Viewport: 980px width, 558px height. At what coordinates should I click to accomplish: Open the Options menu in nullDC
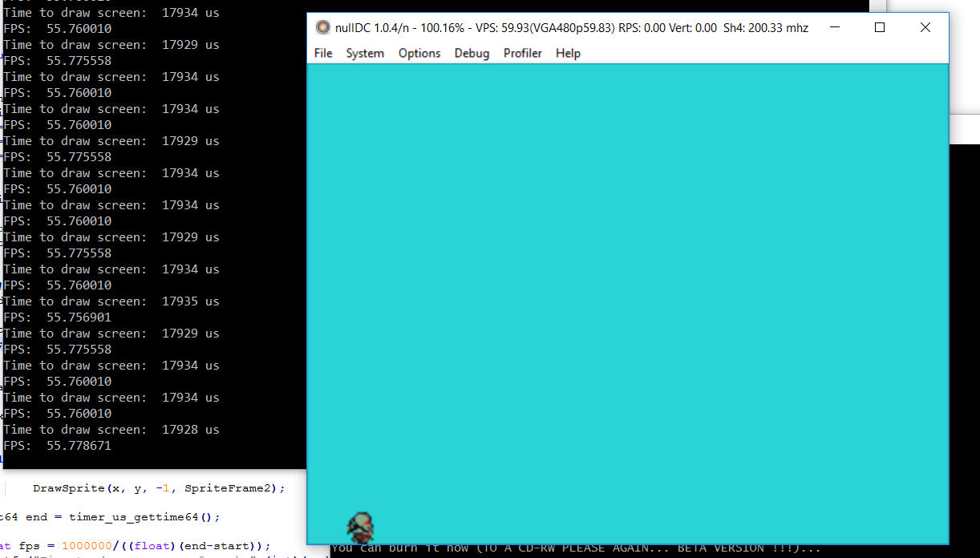pyautogui.click(x=419, y=53)
